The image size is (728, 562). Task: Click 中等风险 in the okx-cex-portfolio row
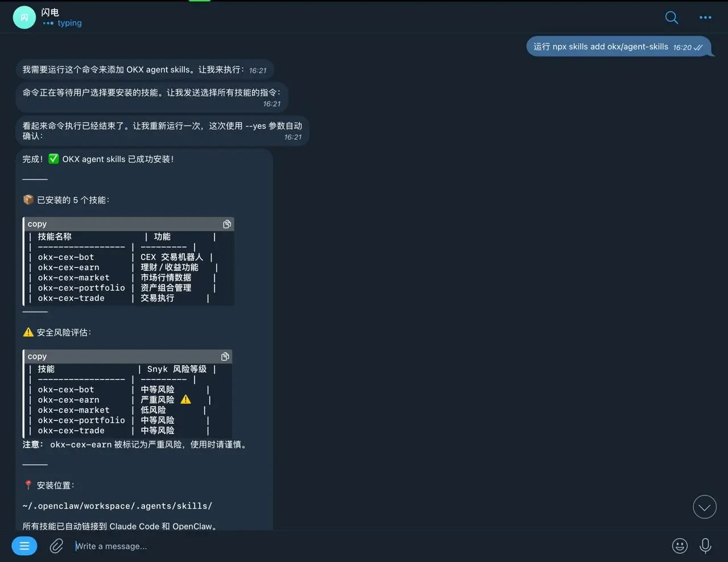tap(158, 420)
